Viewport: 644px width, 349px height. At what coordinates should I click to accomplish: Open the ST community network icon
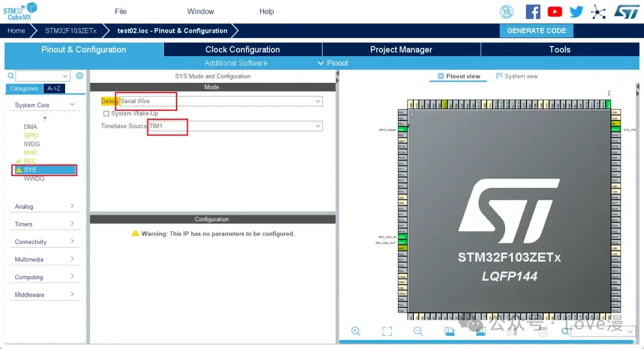coord(599,12)
